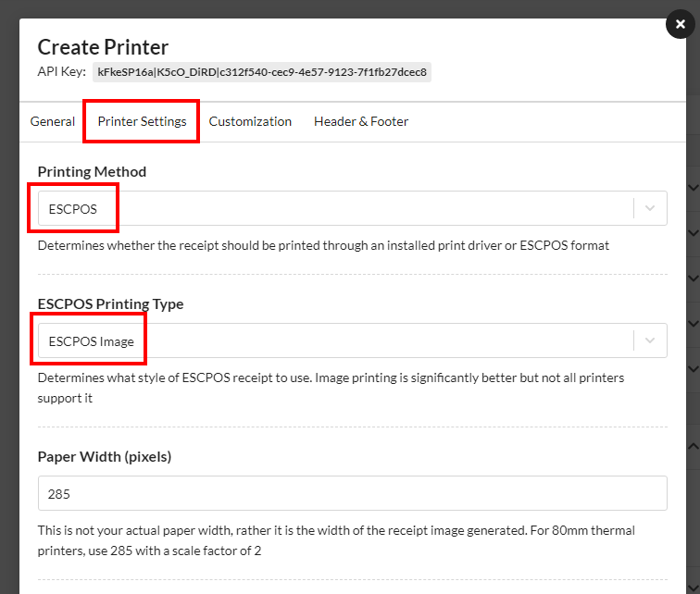The height and width of the screenshot is (594, 700).
Task: Go to the Header & Footer tab
Action: [x=361, y=121]
